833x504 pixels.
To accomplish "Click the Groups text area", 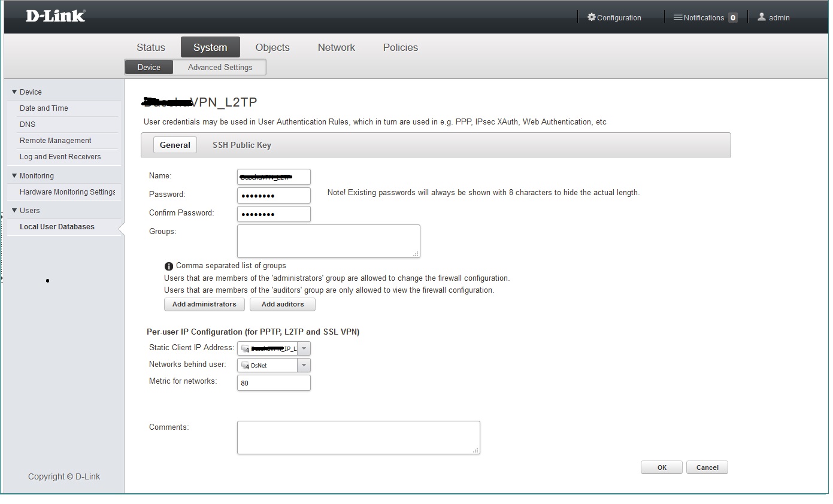I will click(329, 241).
